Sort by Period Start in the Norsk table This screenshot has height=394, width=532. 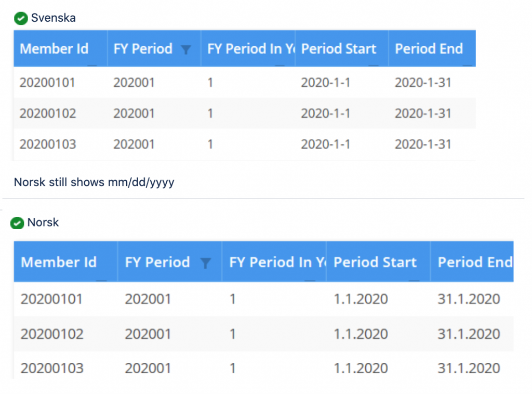[x=375, y=262]
